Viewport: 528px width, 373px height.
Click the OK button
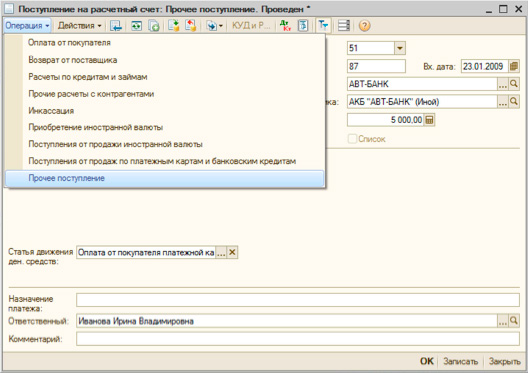pyautogui.click(x=427, y=361)
